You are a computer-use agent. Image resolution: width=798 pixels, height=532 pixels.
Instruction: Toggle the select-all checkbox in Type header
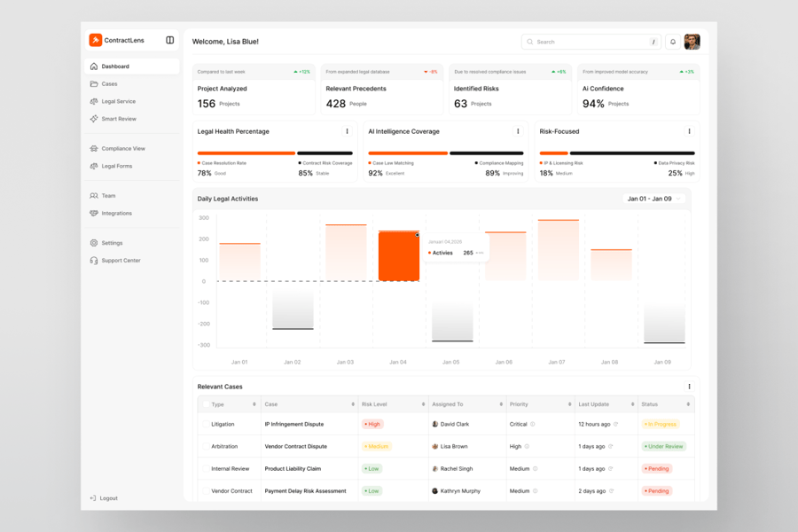[x=206, y=404]
